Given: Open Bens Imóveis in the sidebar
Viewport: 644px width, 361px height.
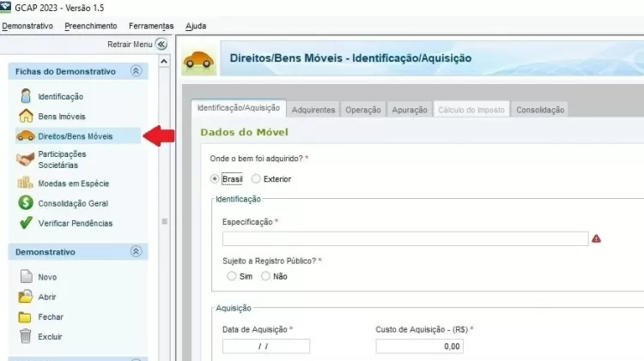Looking at the screenshot, I should (x=62, y=117).
